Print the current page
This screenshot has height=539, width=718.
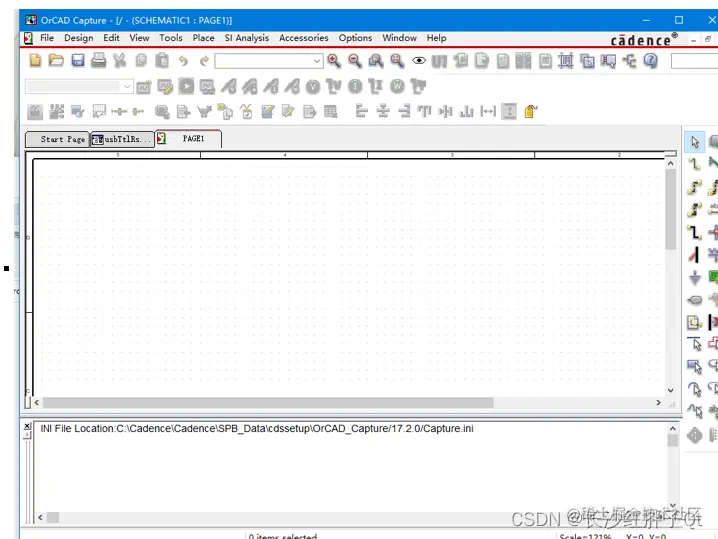coord(98,60)
